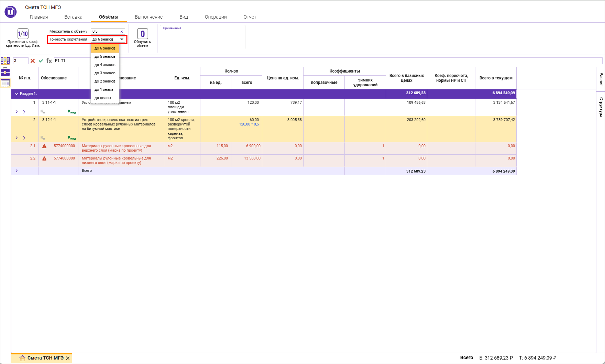
Task: Open the binders icon in left sidebar
Action: [5, 61]
